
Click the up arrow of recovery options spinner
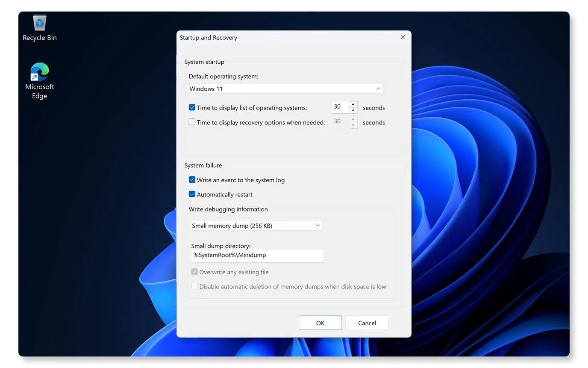[x=353, y=119]
